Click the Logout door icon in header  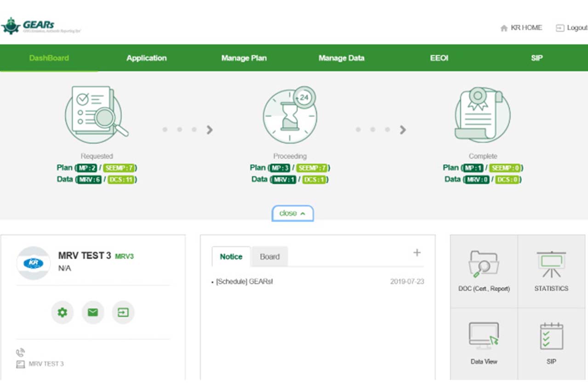[559, 28]
